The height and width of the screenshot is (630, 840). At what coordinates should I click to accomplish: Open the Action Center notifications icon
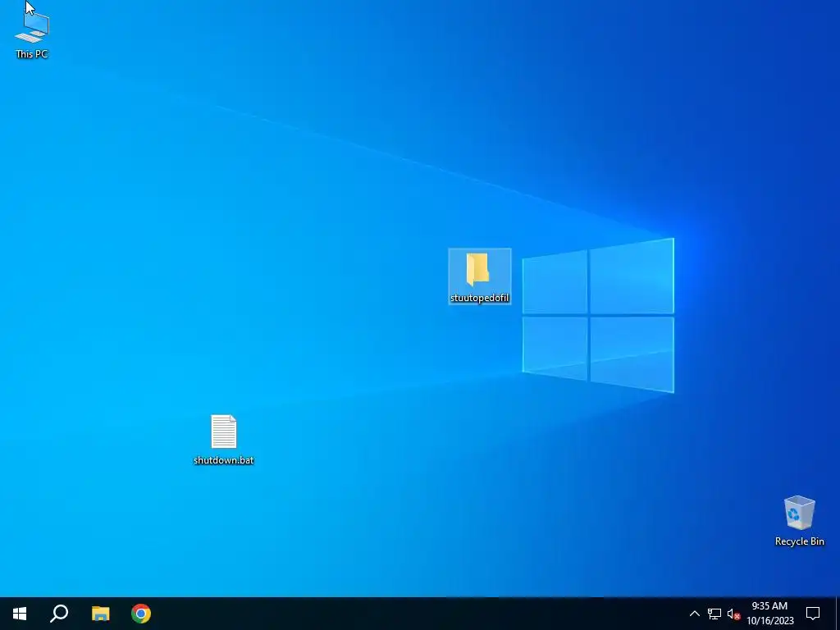pyautogui.click(x=813, y=614)
